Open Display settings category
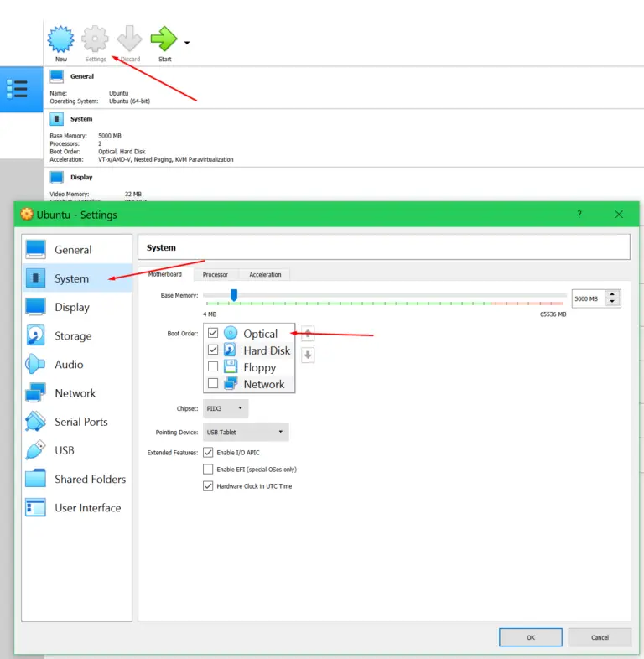Screen dimensions: 644x659 (77, 307)
